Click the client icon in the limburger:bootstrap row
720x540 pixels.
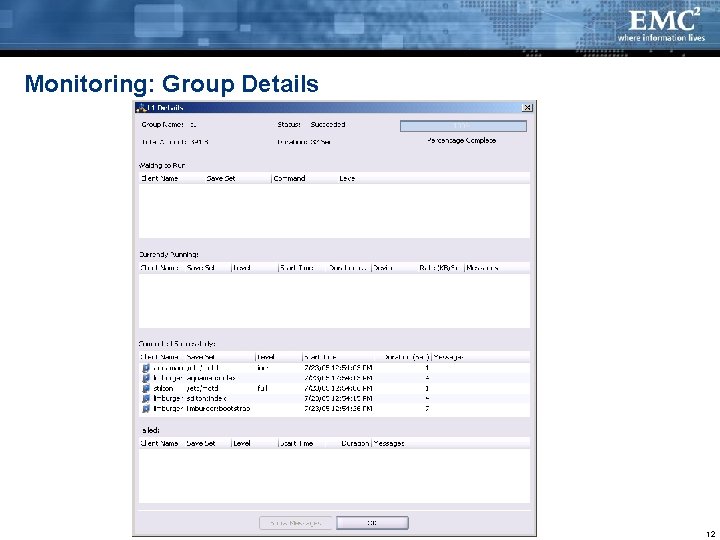coord(146,409)
